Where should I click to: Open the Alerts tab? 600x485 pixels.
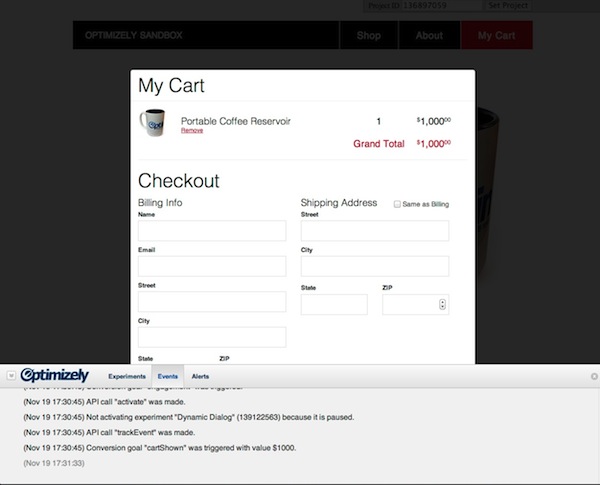pos(200,376)
